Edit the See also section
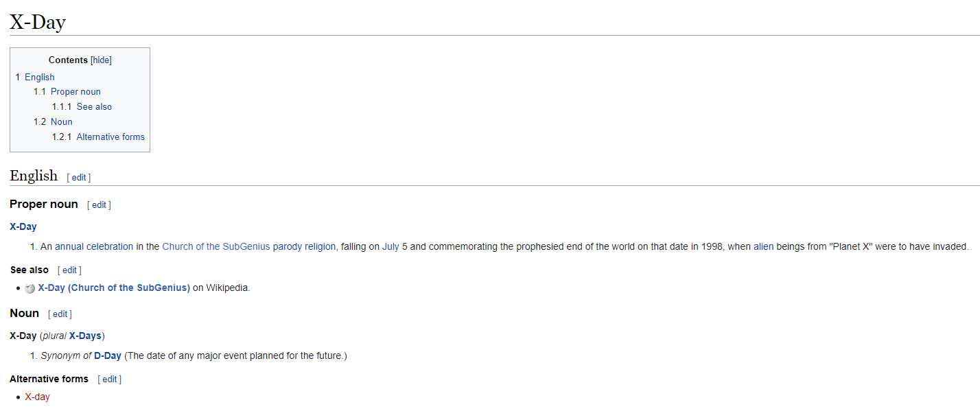 tap(70, 270)
